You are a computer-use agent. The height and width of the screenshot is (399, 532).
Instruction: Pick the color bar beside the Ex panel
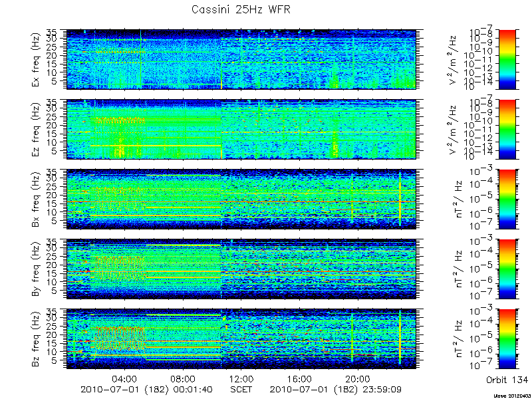coord(507,59)
